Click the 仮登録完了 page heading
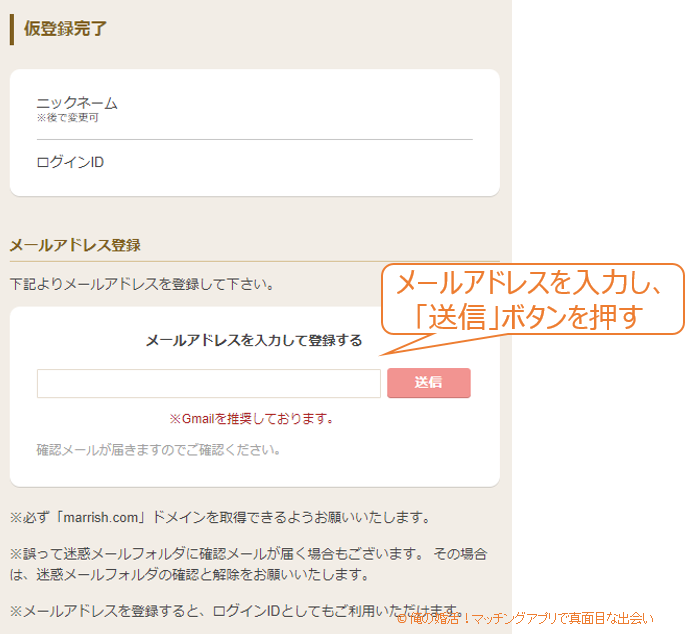This screenshot has width=688, height=634. [65, 29]
